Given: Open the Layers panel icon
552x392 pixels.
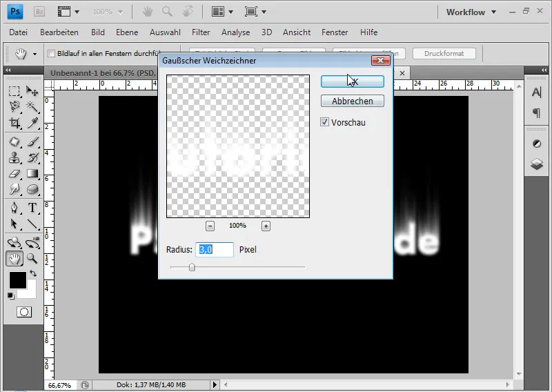Looking at the screenshot, I should click(x=537, y=164).
